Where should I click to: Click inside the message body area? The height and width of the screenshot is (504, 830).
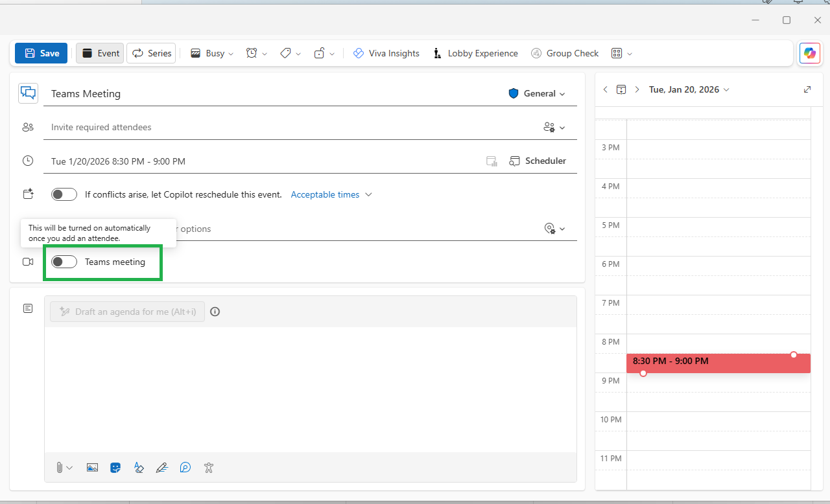(x=311, y=389)
